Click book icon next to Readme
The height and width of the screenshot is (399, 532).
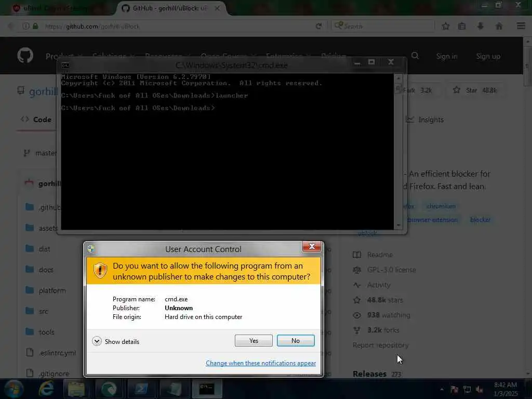(356, 255)
